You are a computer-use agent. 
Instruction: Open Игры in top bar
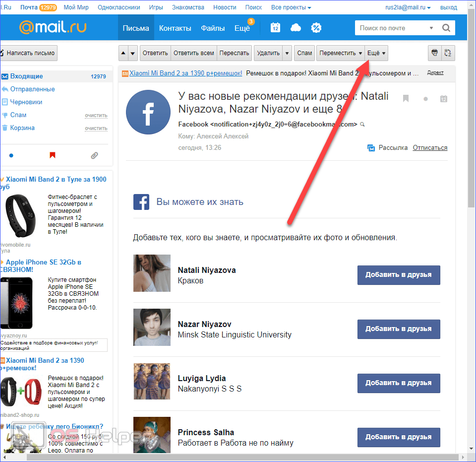click(x=156, y=7)
